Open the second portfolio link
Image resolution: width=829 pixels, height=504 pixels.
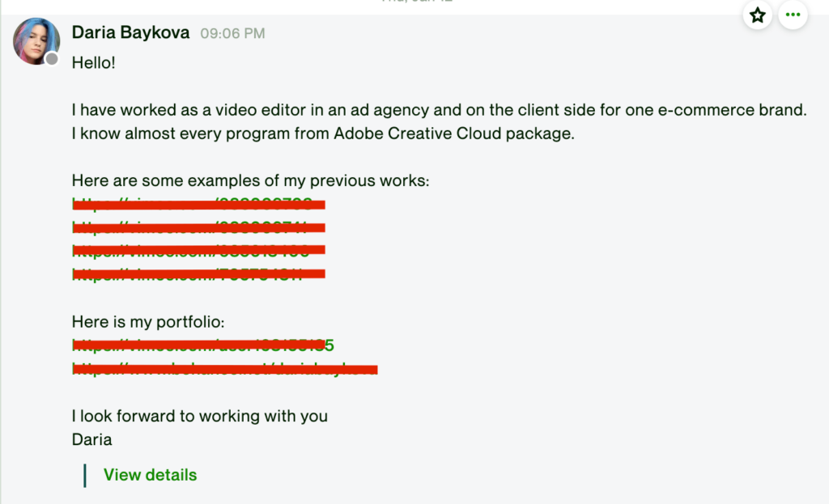[224, 370]
